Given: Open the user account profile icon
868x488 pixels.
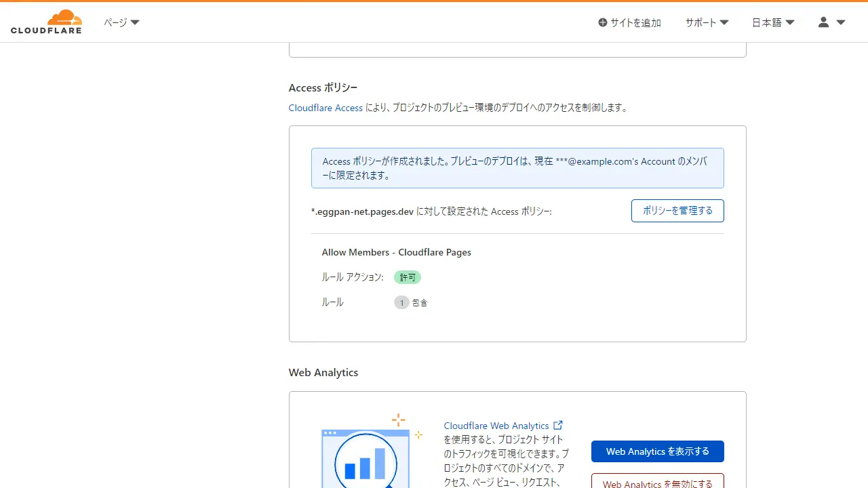Looking at the screenshot, I should (823, 22).
